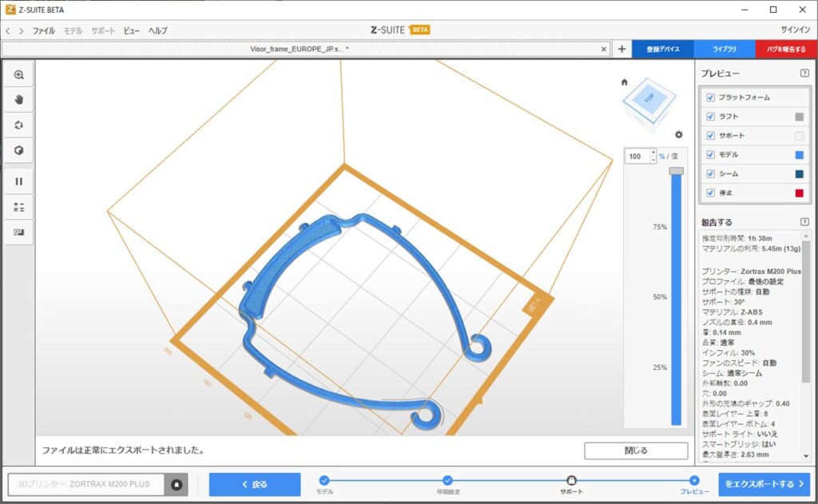Disable the シーム checkbox
This screenshot has width=818, height=504.
(x=710, y=173)
